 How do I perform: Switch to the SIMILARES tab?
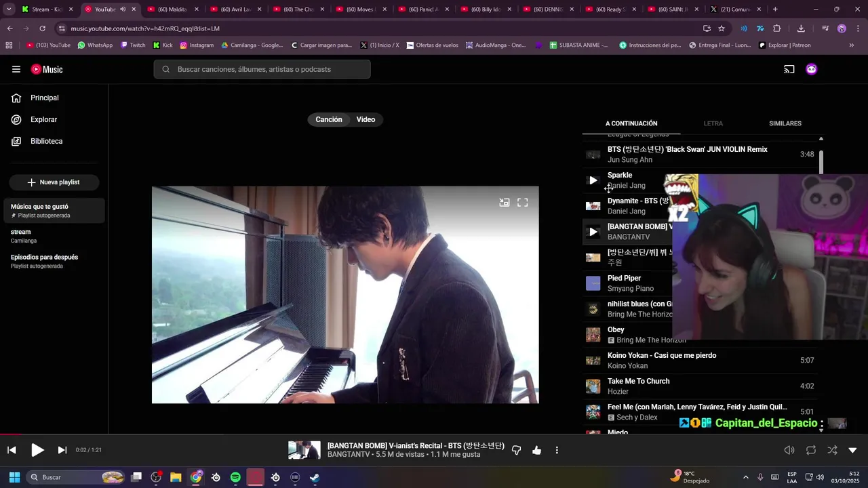(x=785, y=123)
